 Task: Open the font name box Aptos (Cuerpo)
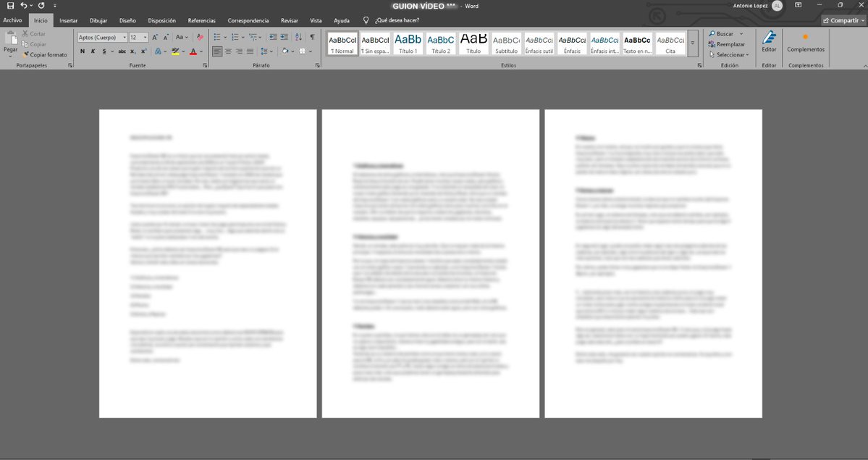click(x=102, y=37)
